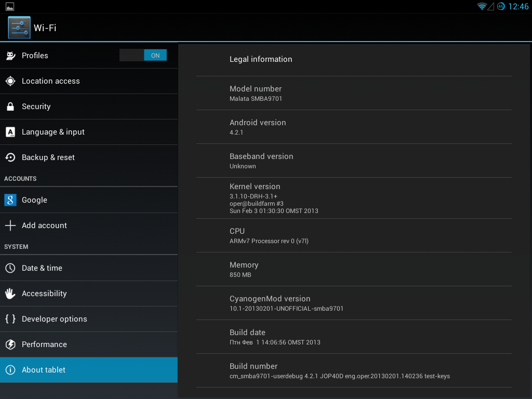This screenshot has width=532, height=399.
Task: Tap Build number cm_smba9701 entry
Action: (x=354, y=370)
